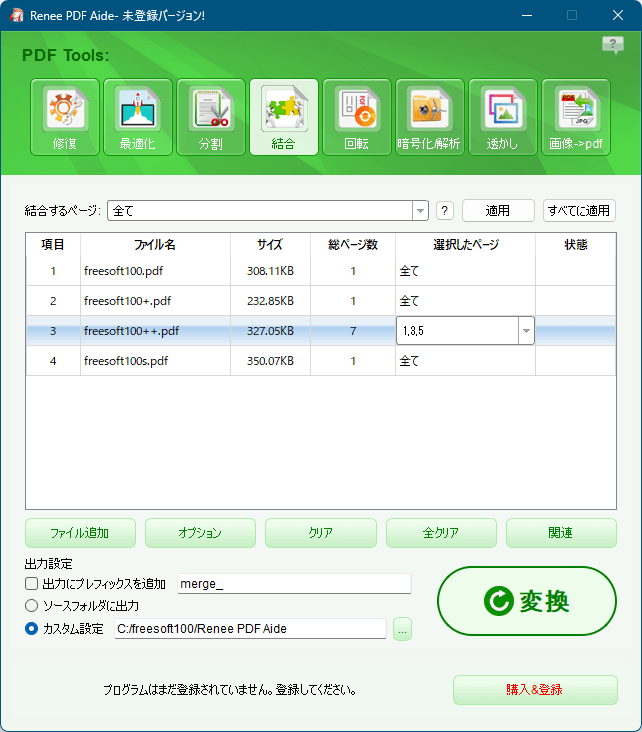Open the 画像->pdf conversion tool

click(576, 117)
